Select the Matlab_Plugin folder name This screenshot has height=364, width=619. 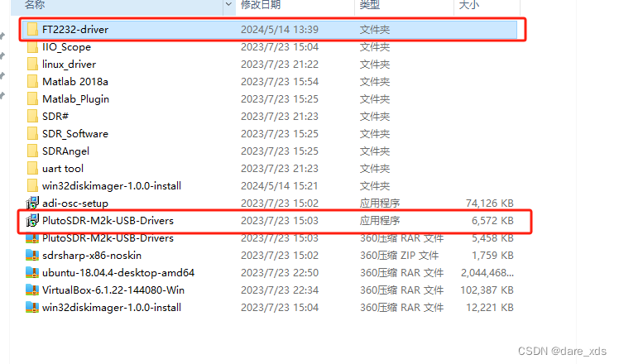tap(75, 99)
